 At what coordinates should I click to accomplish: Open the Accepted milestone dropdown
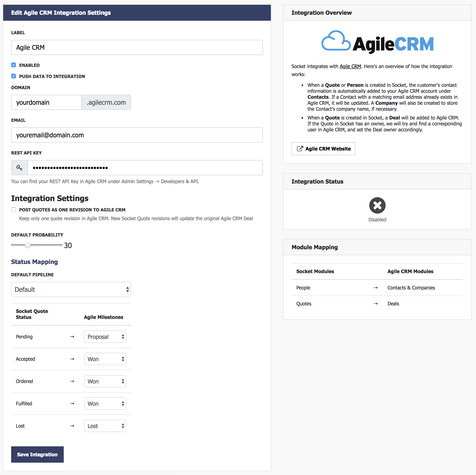(105, 359)
